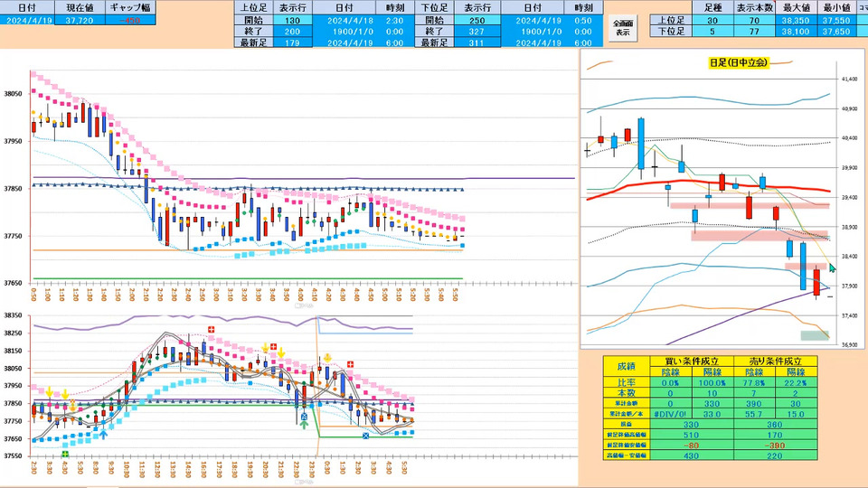Viewport: 868px width, 488px height.
Task: Click the 表示本数 column header
Action: [x=754, y=8]
